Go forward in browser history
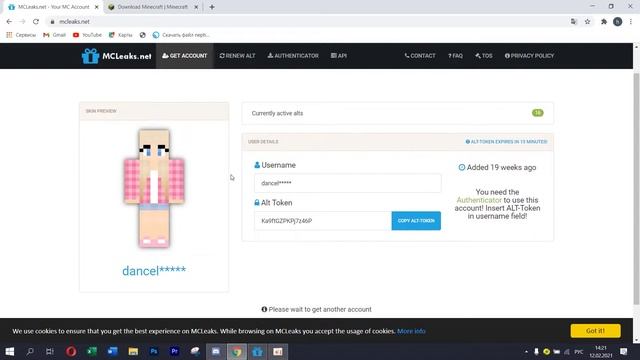The image size is (640, 360). coord(22,22)
